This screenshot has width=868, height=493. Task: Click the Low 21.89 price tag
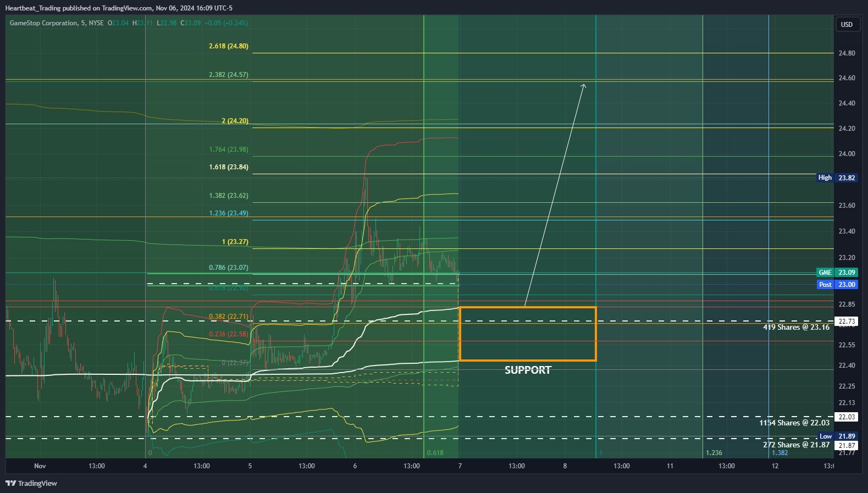pos(837,436)
